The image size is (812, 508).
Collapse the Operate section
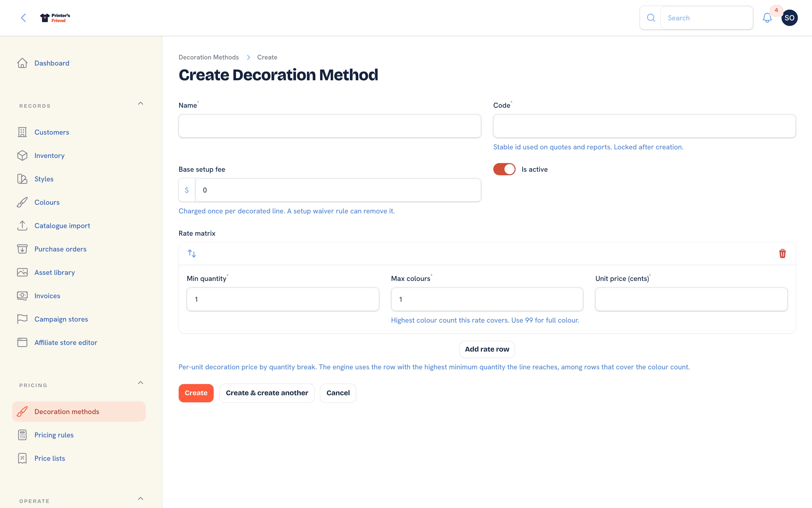pyautogui.click(x=141, y=499)
